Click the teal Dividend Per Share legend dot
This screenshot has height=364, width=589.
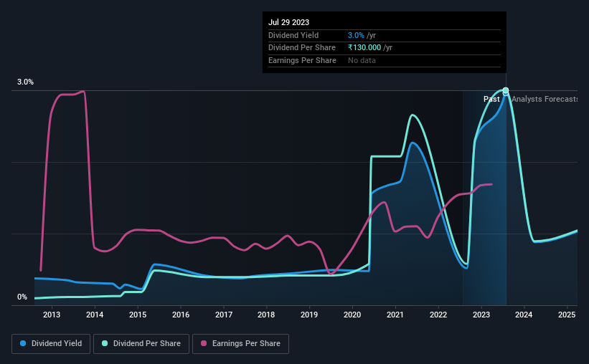click(x=105, y=343)
